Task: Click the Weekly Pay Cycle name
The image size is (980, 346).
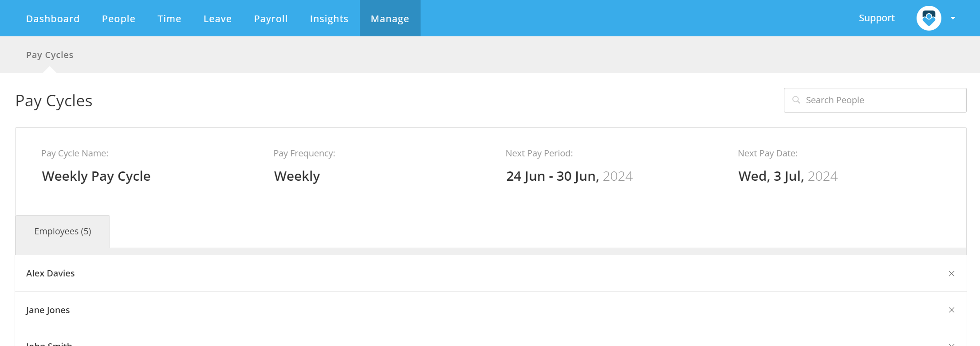Action: (96, 176)
